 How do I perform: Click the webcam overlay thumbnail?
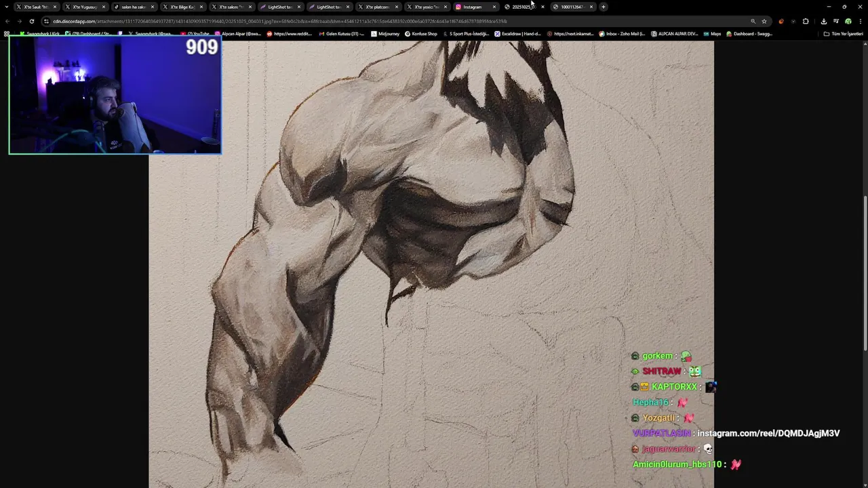point(115,96)
